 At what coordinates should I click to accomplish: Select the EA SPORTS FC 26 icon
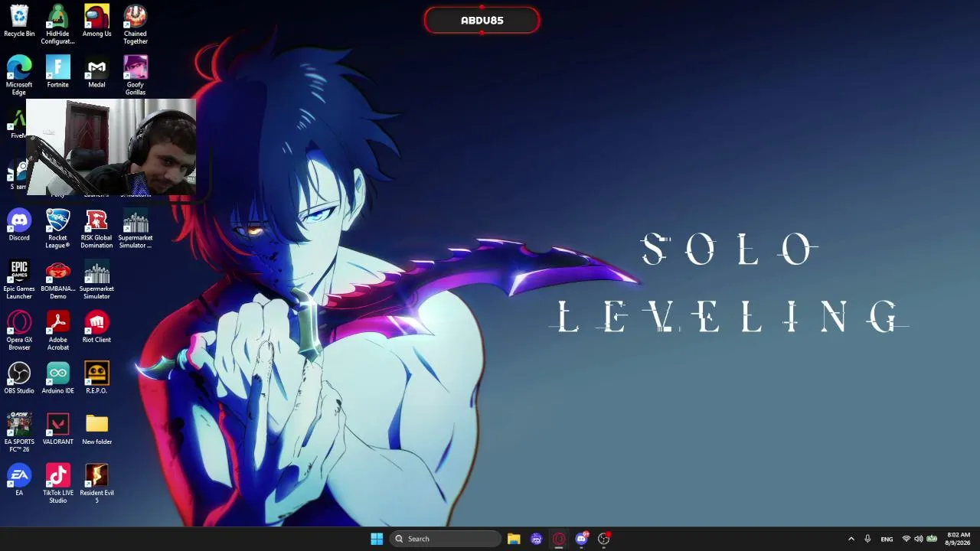click(x=19, y=432)
